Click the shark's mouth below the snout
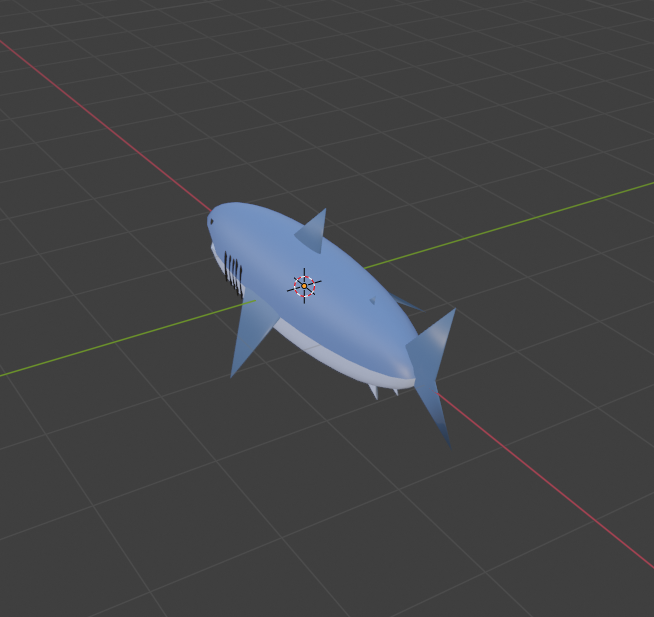 click(216, 250)
